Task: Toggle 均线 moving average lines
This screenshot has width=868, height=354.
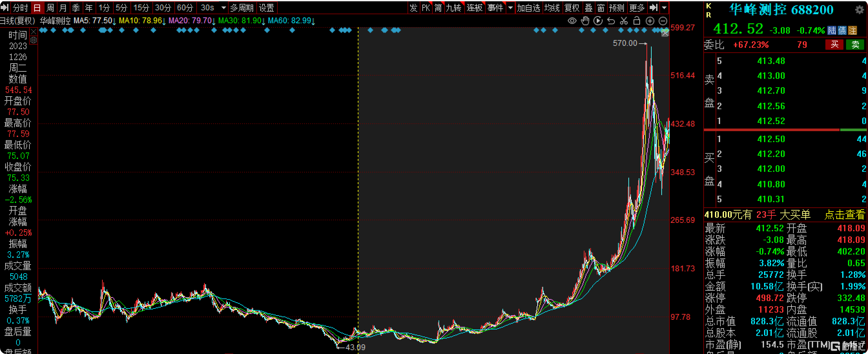Action: point(552,7)
